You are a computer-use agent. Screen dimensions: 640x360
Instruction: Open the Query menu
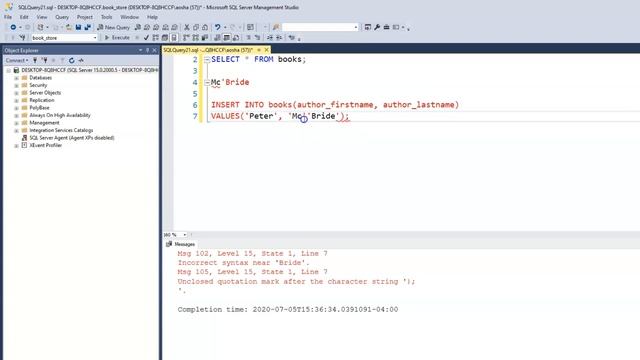62,17
